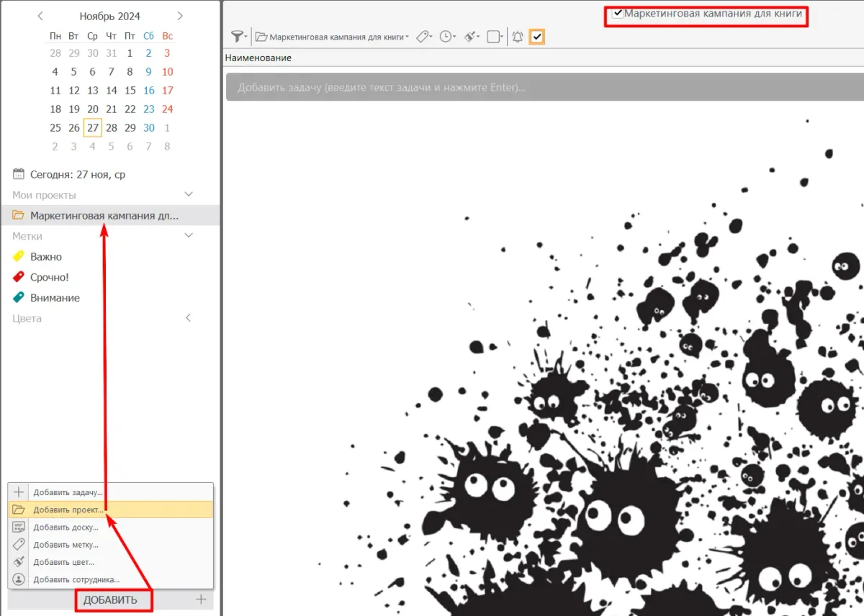Open the project dropdown in the toolbar
This screenshot has width=864, height=616.
click(x=333, y=37)
